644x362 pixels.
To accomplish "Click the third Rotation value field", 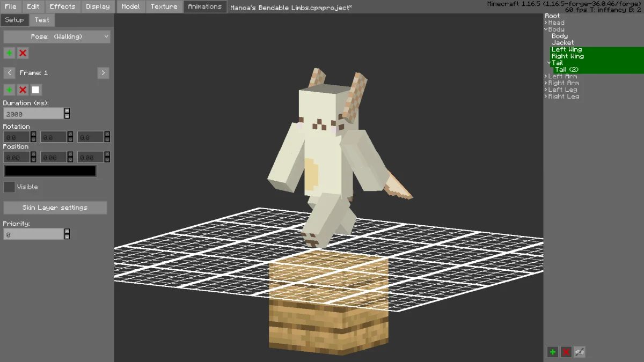I will coord(91,137).
